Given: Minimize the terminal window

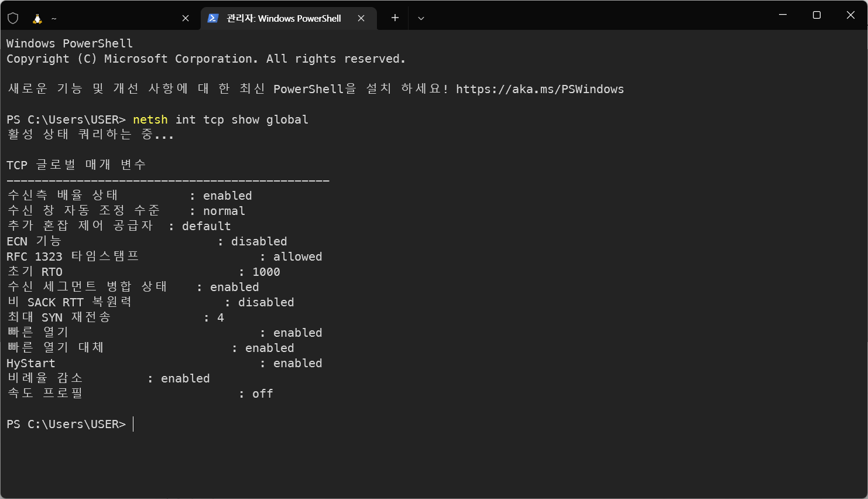Looking at the screenshot, I should (x=783, y=15).
